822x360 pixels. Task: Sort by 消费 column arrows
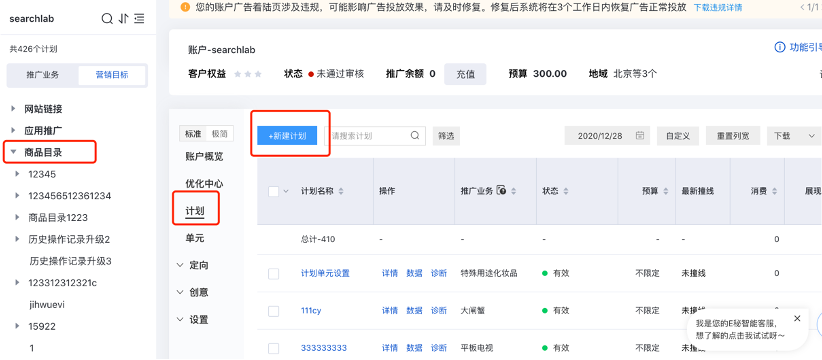pyautogui.click(x=774, y=191)
